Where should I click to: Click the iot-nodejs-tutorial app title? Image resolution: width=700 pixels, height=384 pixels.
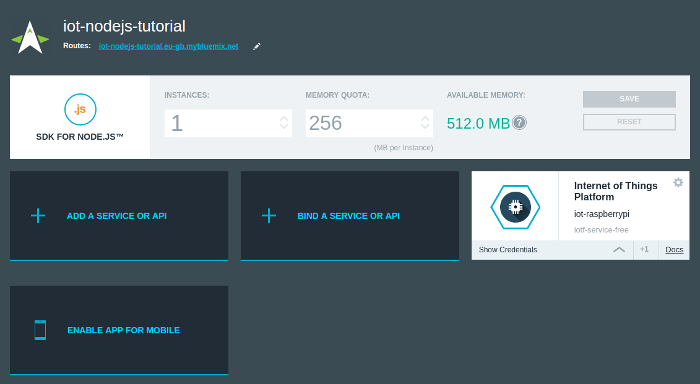tap(124, 26)
